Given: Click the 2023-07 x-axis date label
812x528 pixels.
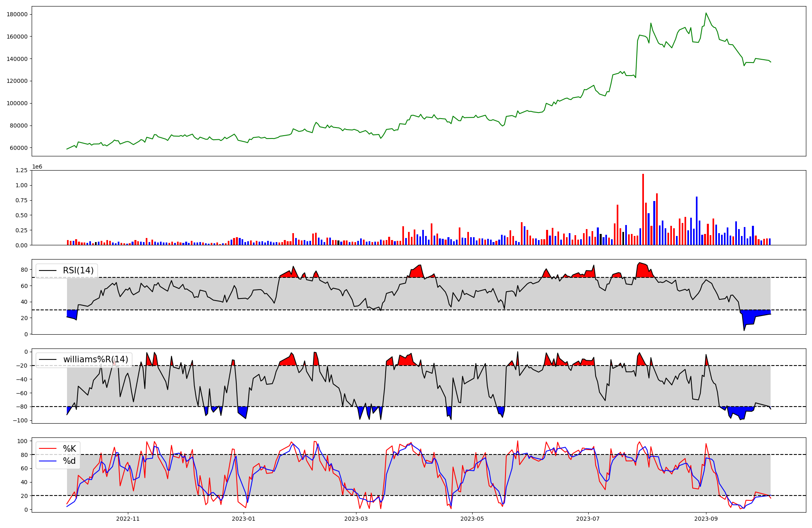Looking at the screenshot, I should coord(588,519).
